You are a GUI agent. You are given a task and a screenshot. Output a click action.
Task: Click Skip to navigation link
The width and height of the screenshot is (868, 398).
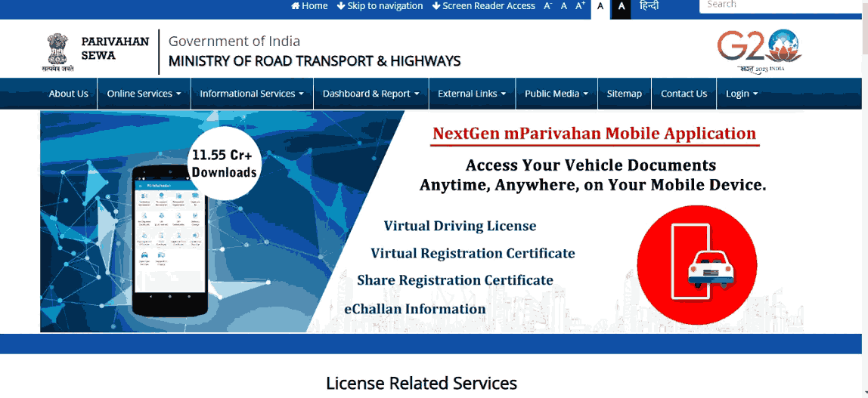(380, 6)
